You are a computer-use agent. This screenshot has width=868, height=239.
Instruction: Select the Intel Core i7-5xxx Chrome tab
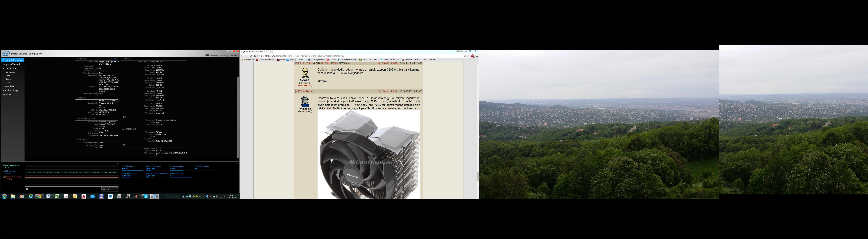(255, 51)
